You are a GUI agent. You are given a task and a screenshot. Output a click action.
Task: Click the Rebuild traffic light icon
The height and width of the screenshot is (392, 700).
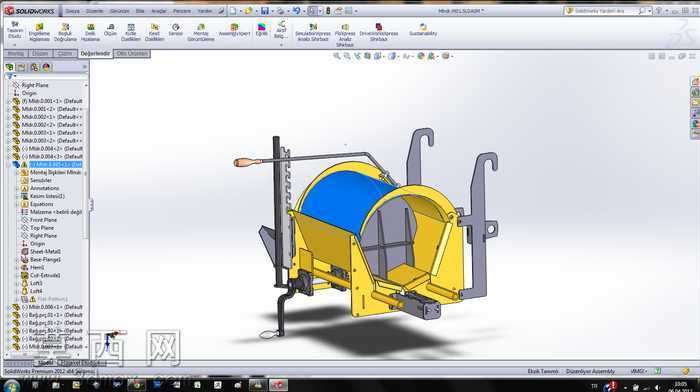(328, 11)
